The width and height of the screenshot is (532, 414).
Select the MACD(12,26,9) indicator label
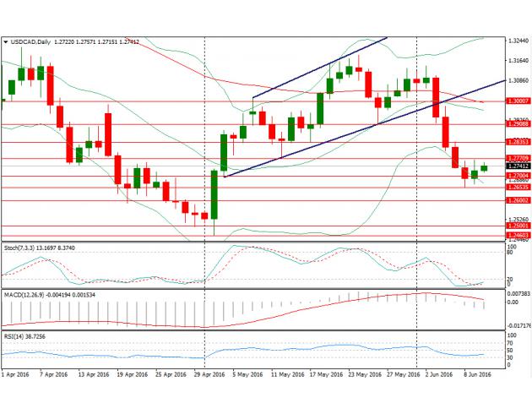click(25, 291)
